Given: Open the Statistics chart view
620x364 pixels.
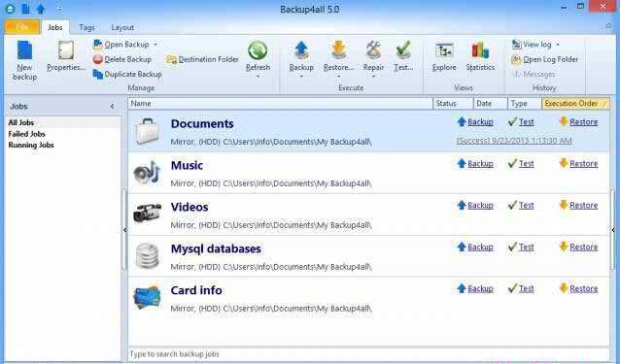Looking at the screenshot, I should coord(480,56).
